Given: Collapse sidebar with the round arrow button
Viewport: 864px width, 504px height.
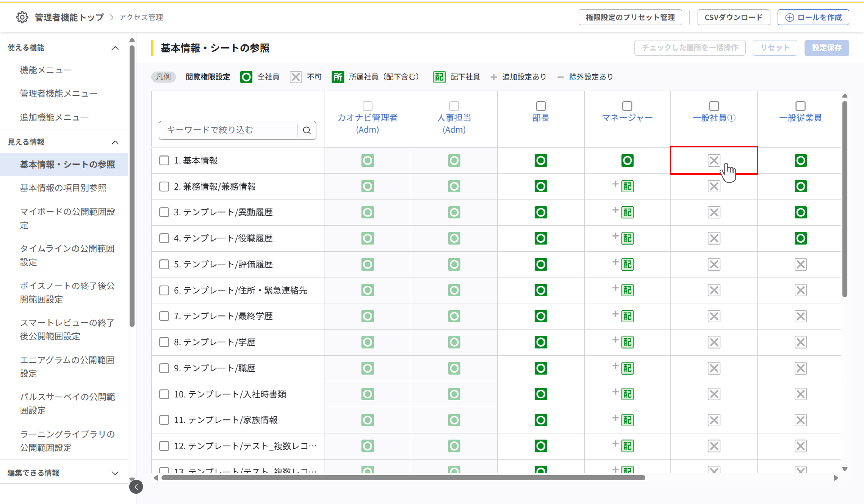Looking at the screenshot, I should (136, 487).
